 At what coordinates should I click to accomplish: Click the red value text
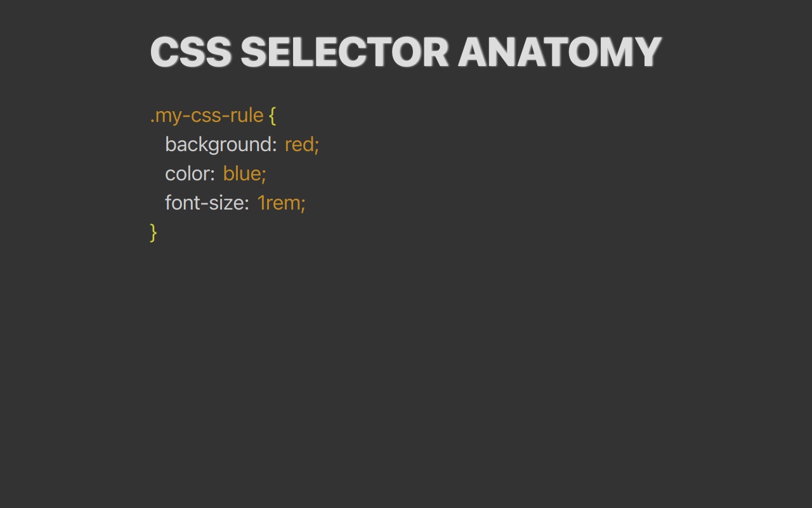299,145
